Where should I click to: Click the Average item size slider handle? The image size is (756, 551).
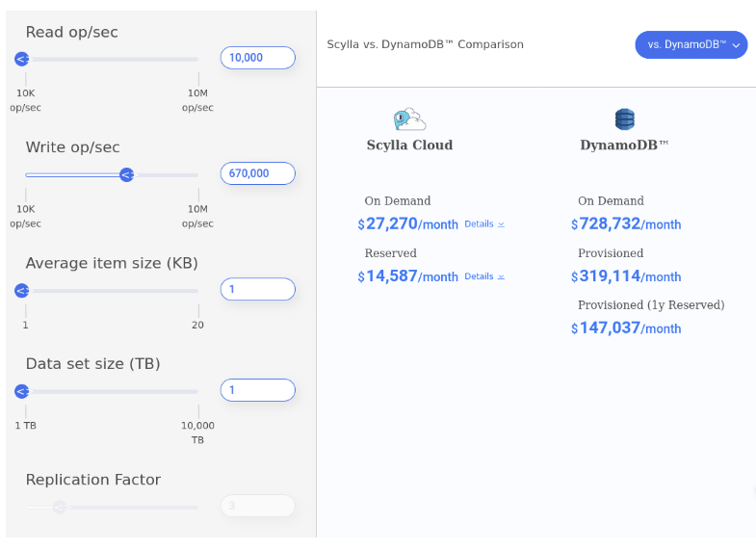22,291
